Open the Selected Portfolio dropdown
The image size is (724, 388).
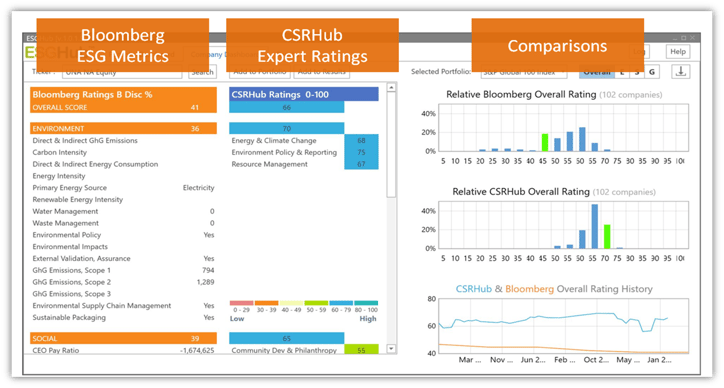(524, 73)
